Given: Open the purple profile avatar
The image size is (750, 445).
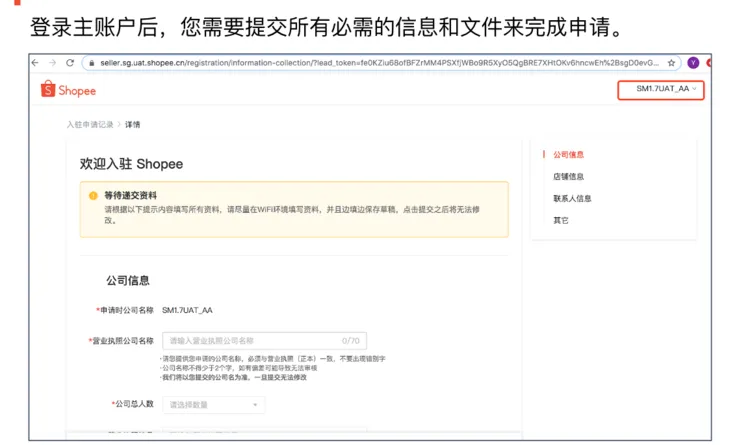Looking at the screenshot, I should [x=693, y=63].
